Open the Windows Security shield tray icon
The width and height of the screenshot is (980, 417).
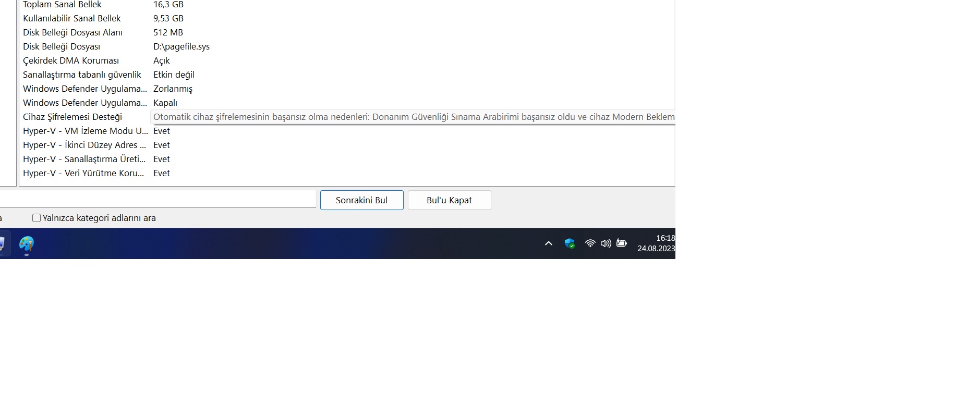[x=570, y=243]
